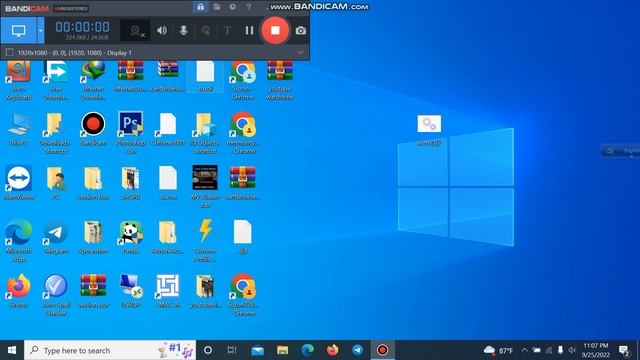Viewport: 640px width, 360px height.
Task: Show hidden system tray icons chevron
Action: pyautogui.click(x=524, y=350)
